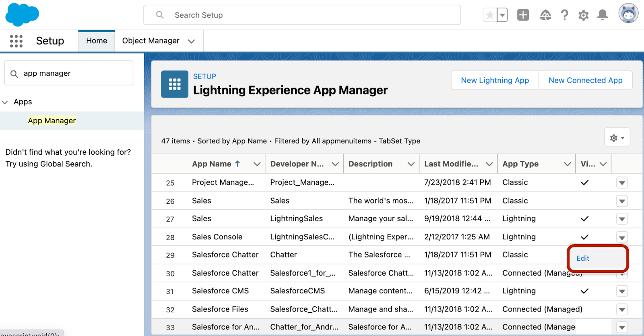Click the Search Setup field
644x336 pixels.
[x=302, y=15]
